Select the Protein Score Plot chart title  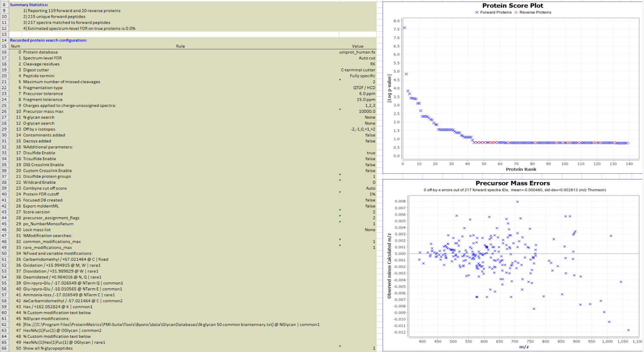click(x=512, y=6)
